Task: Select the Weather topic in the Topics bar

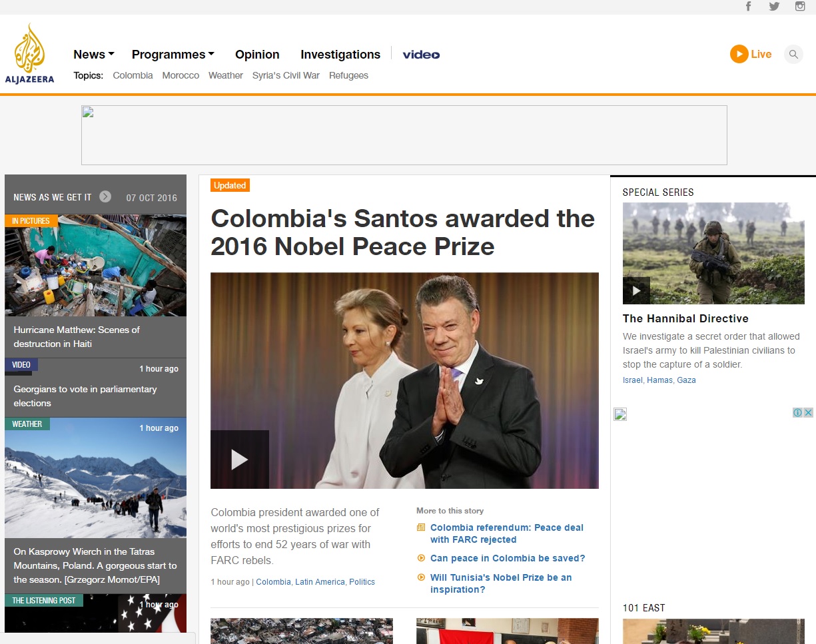Action: click(x=226, y=75)
